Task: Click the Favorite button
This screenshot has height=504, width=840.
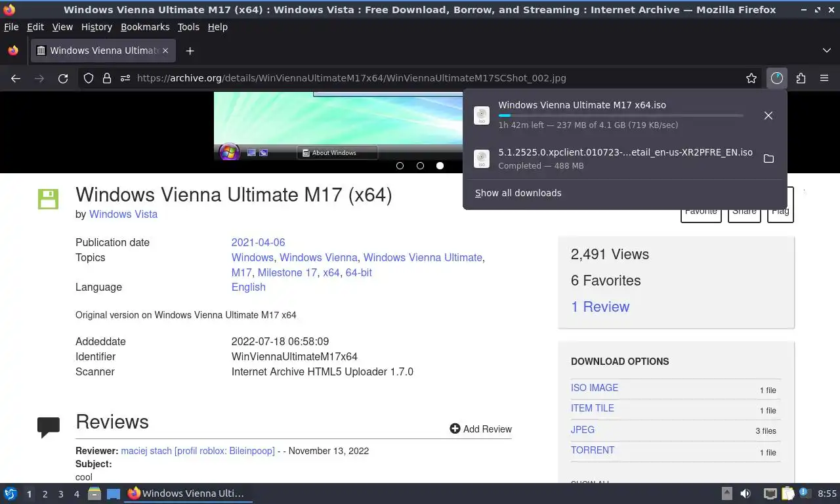Action: (x=701, y=211)
